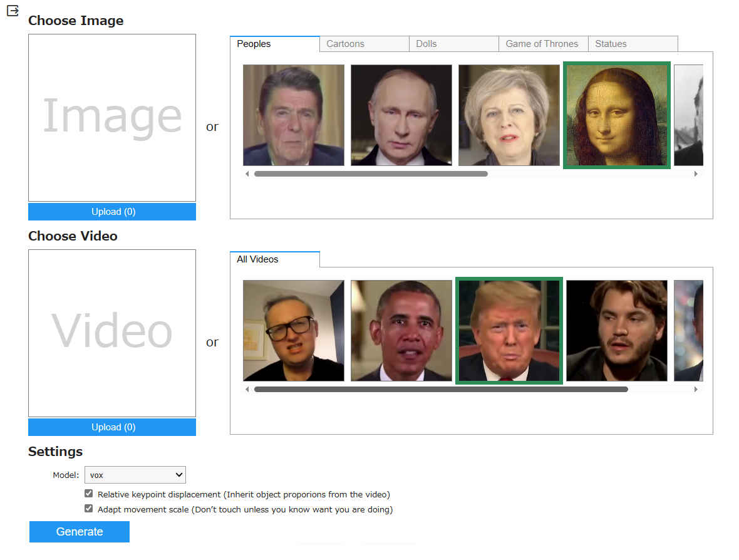Click the image list scroll-left arrow
The width and height of the screenshot is (739, 560).
tap(247, 174)
